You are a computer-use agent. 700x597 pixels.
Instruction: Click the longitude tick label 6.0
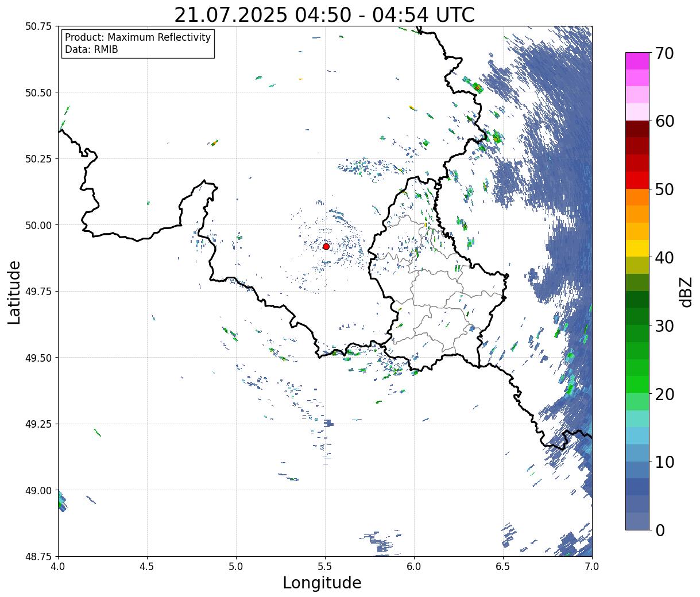tap(414, 566)
